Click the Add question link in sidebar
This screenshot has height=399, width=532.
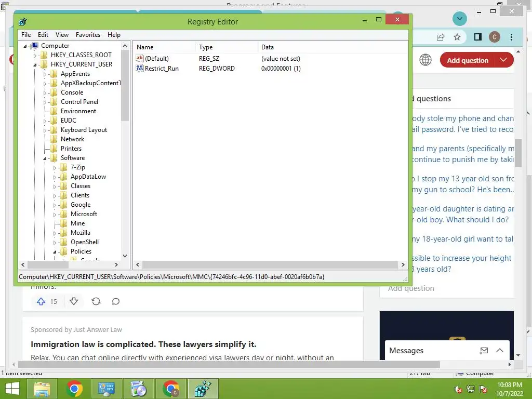pyautogui.click(x=411, y=288)
